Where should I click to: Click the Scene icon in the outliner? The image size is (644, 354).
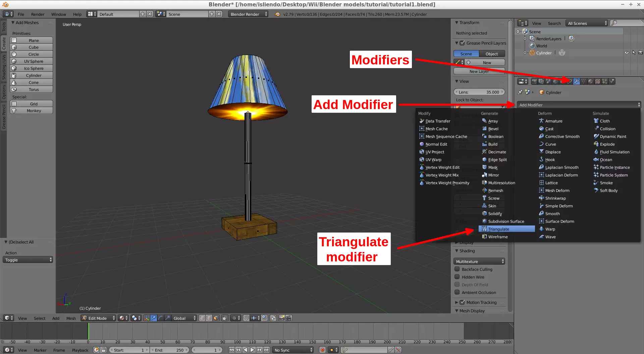(525, 32)
